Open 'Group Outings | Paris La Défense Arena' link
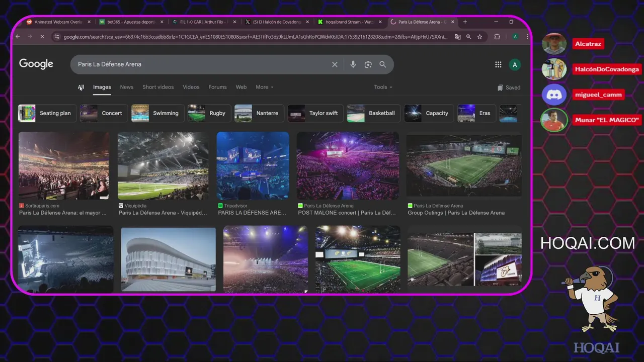Image resolution: width=644 pixels, height=362 pixels. tap(456, 213)
